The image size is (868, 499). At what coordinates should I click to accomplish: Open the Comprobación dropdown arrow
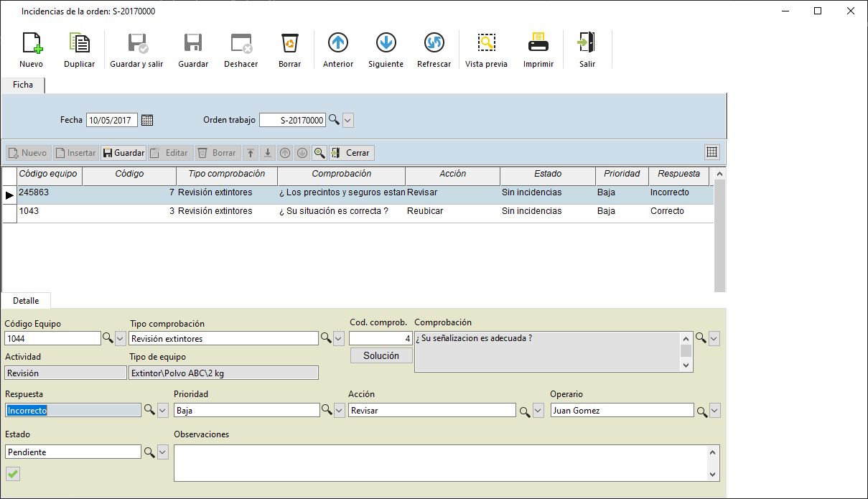714,338
